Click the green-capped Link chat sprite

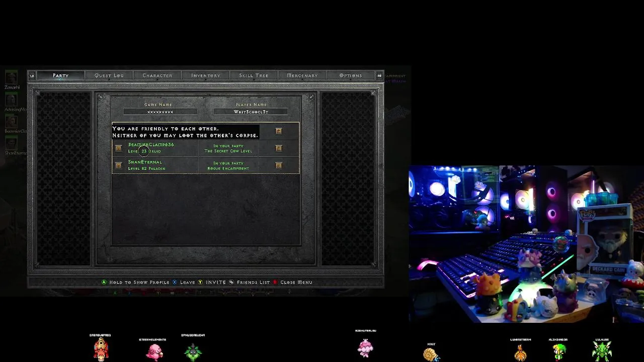click(x=558, y=352)
